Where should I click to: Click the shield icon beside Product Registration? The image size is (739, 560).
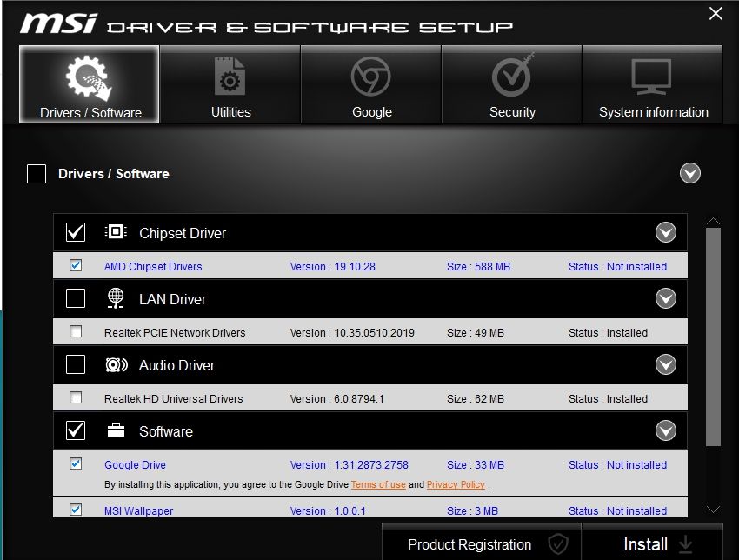(558, 544)
